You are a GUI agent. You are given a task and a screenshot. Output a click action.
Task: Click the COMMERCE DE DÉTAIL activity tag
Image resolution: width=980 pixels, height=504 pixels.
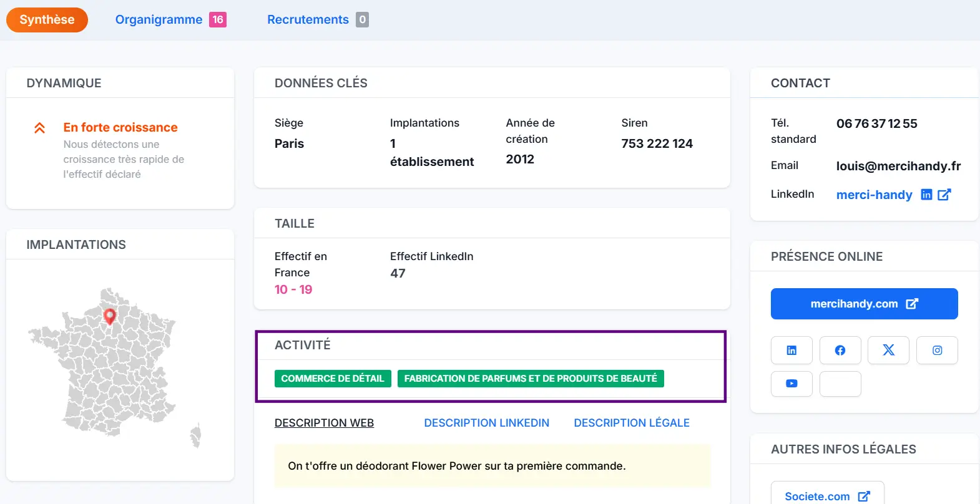click(x=333, y=379)
